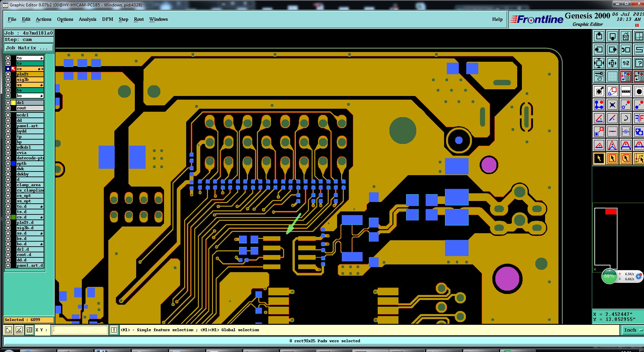644x352 pixels.
Task: Toggle visibility checkbox of layer panel.art
Action: click(x=8, y=126)
